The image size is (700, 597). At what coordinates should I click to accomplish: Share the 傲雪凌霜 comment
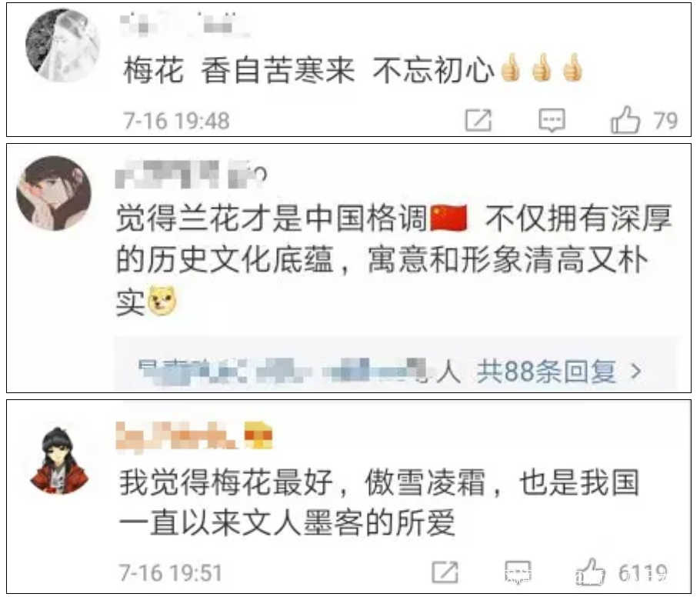445,572
